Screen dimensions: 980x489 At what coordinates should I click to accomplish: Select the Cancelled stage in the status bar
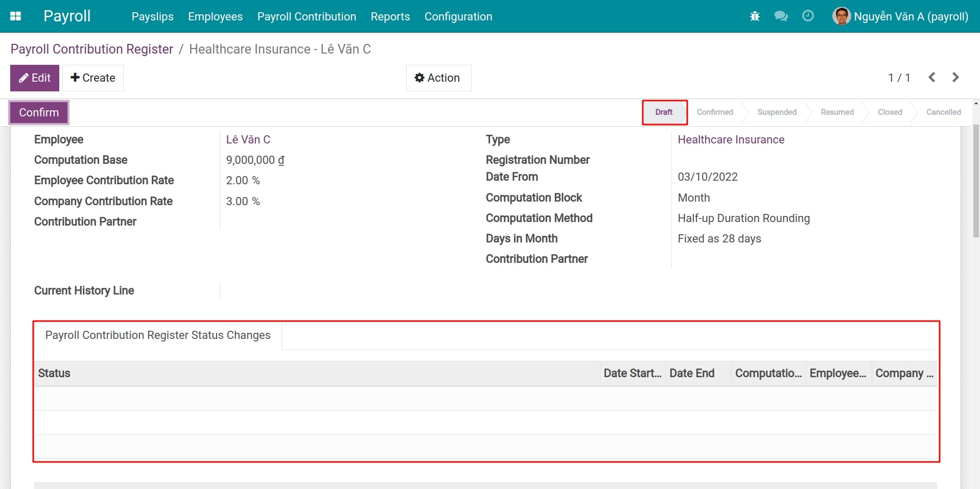click(943, 112)
